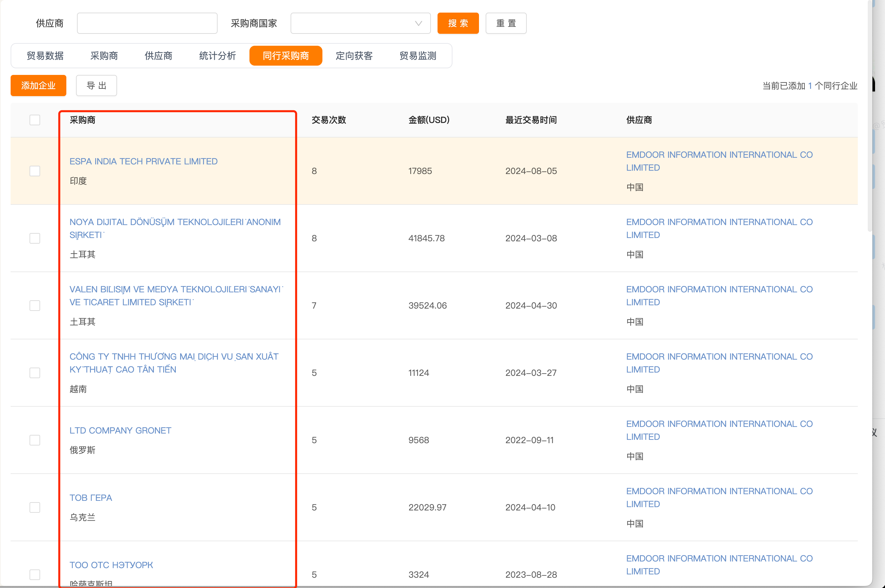Open VALEN BILISIM VE MEDYA link
This screenshot has height=588, width=885.
(x=176, y=296)
